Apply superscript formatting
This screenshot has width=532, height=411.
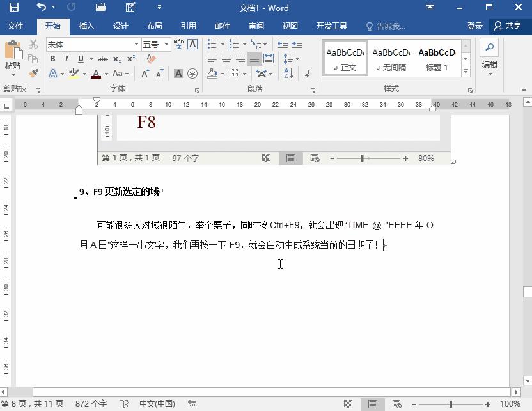132,59
